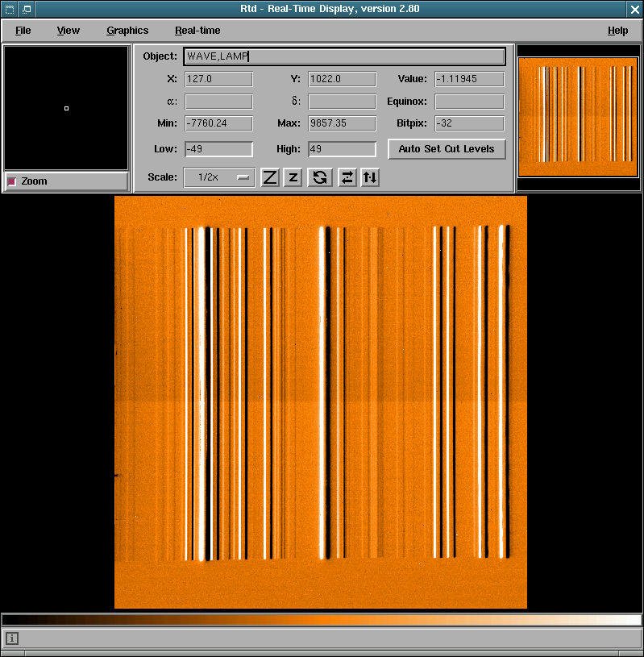Click into the High cut level field
Screen dimensions: 644x657
tap(342, 149)
